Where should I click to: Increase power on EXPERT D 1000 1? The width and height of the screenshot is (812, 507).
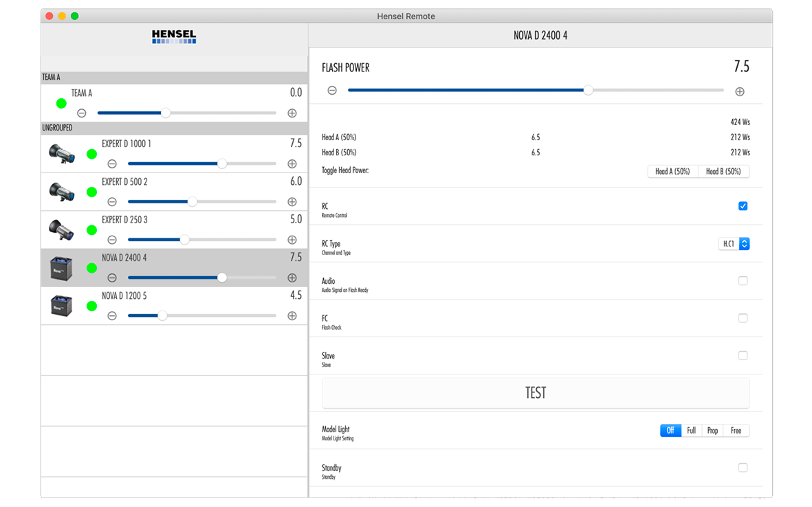292,164
